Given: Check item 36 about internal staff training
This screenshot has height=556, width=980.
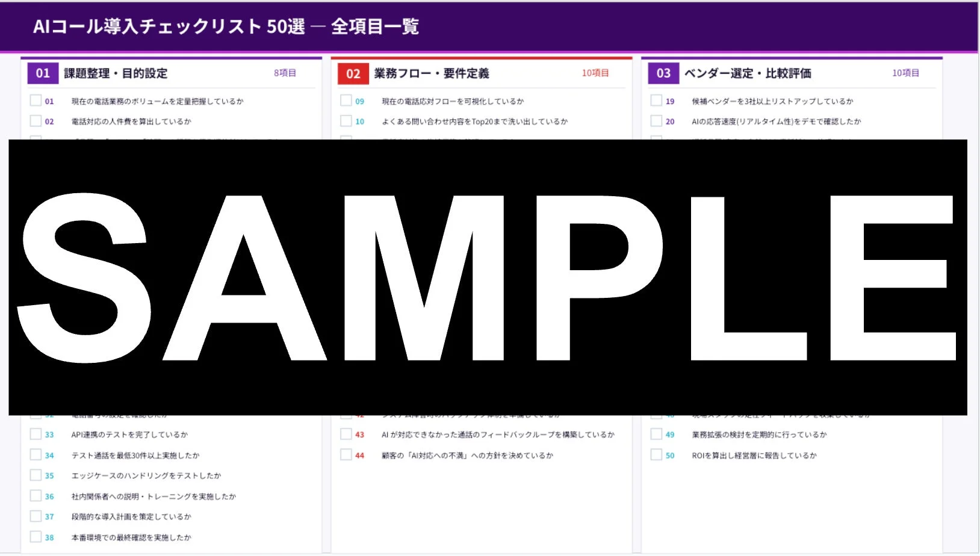Looking at the screenshot, I should click(x=36, y=496).
